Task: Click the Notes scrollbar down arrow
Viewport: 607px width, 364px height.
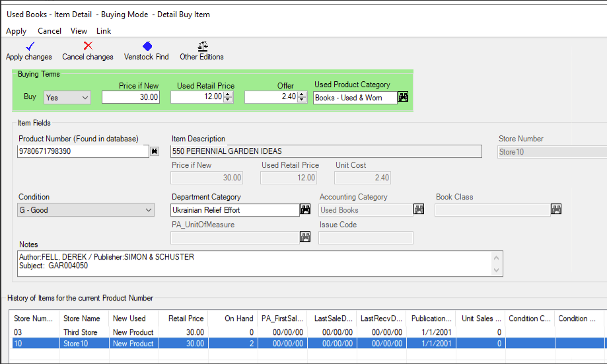Action: 496,270
